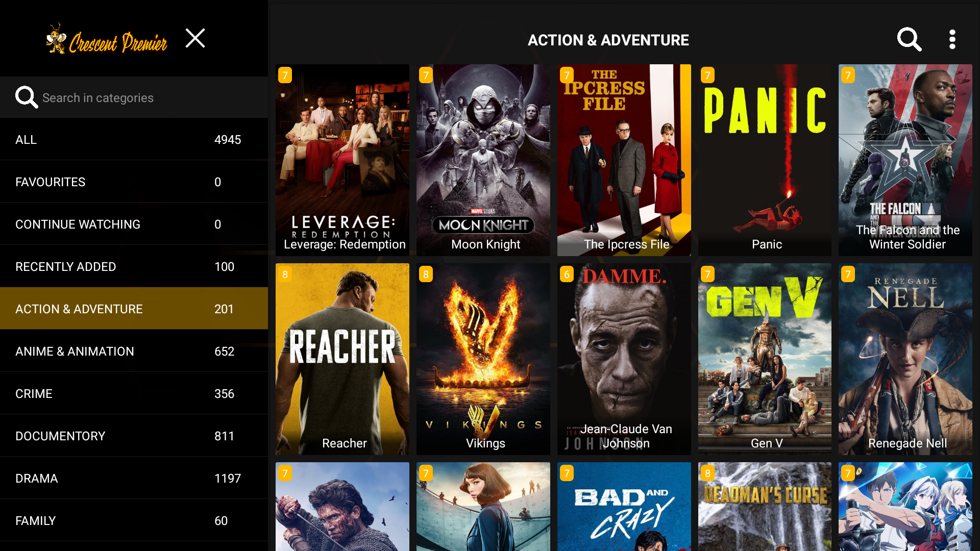Open CONTINUE WATCHING list
This screenshot has height=551, width=980.
[x=134, y=224]
